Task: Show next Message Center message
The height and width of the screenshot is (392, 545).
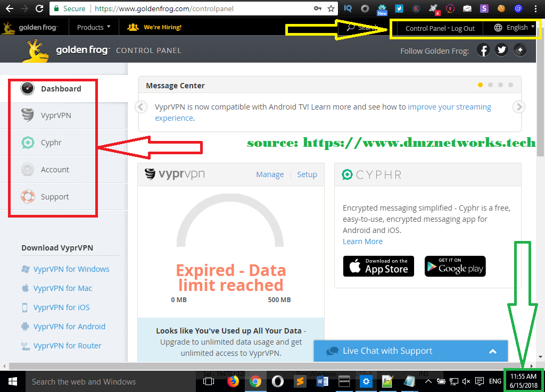Action: pyautogui.click(x=519, y=106)
